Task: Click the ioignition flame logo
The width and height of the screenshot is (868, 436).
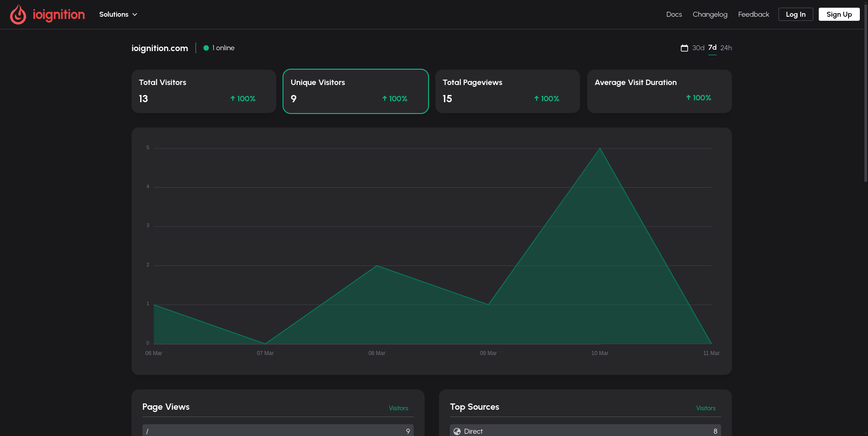Action: pos(18,14)
